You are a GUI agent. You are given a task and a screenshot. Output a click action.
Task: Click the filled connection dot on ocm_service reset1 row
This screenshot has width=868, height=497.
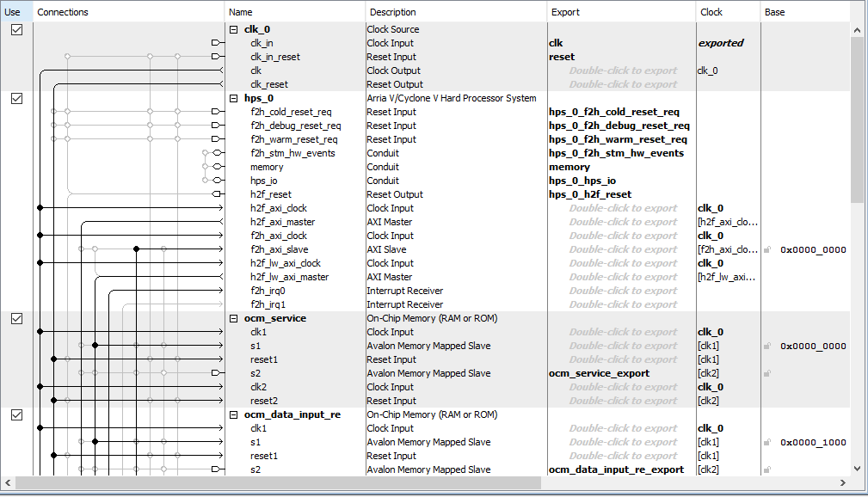click(x=53, y=359)
